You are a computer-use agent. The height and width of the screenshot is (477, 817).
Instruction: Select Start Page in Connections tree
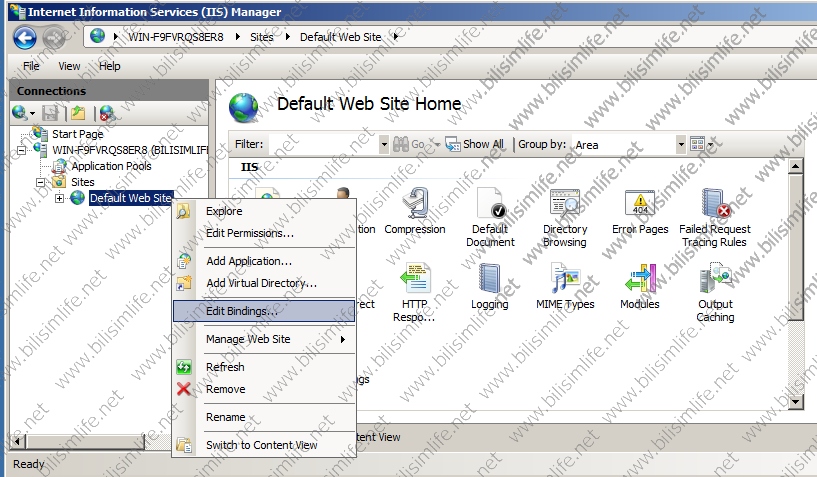pos(78,134)
